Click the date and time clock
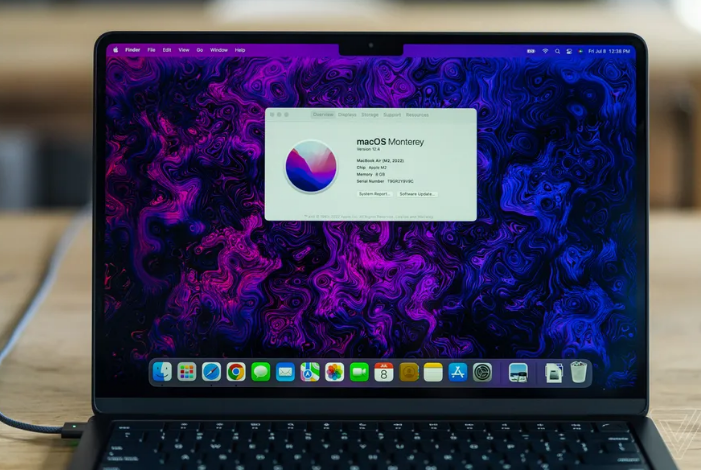This screenshot has height=470, width=701. (609, 51)
